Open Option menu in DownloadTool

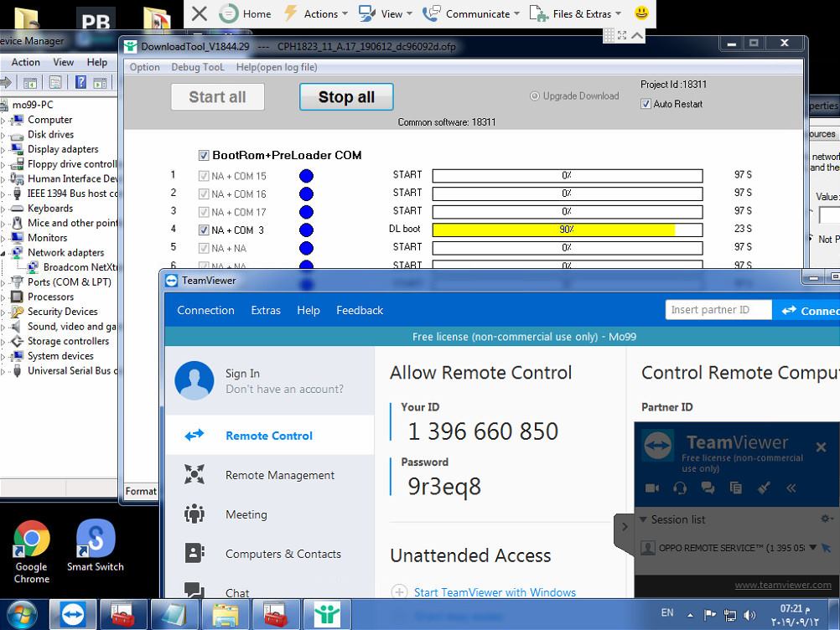click(145, 67)
